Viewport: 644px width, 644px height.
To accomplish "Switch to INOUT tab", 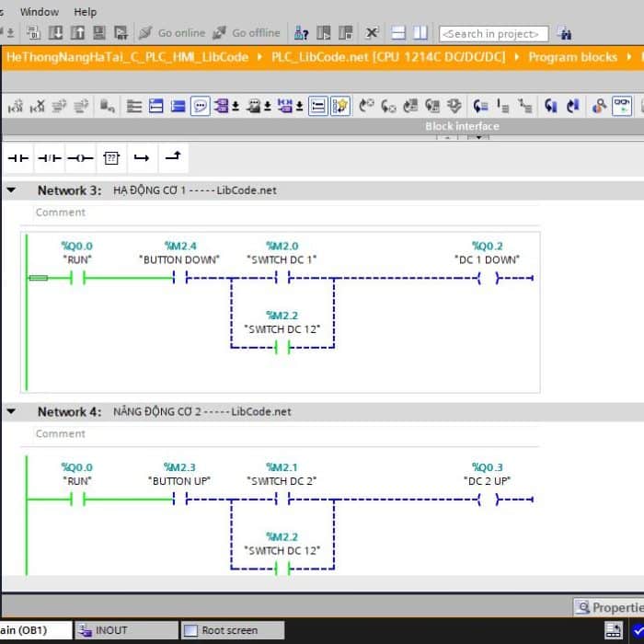I will click(x=126, y=630).
